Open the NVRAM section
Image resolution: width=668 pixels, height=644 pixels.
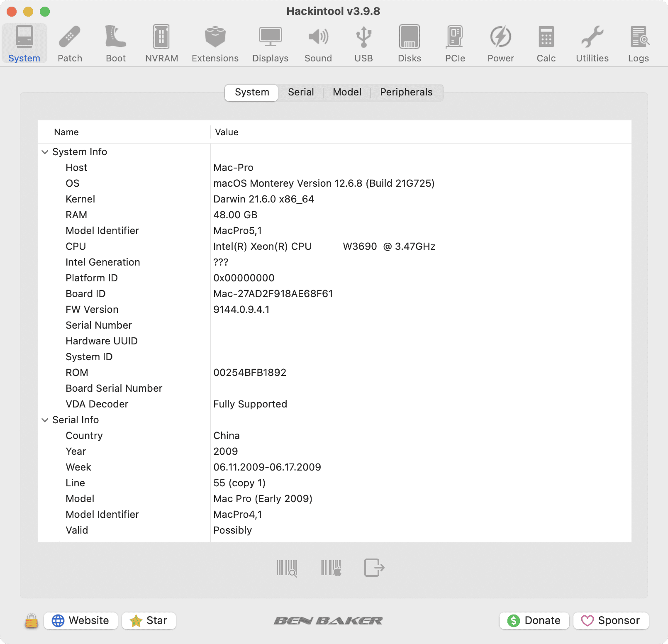[x=161, y=44]
